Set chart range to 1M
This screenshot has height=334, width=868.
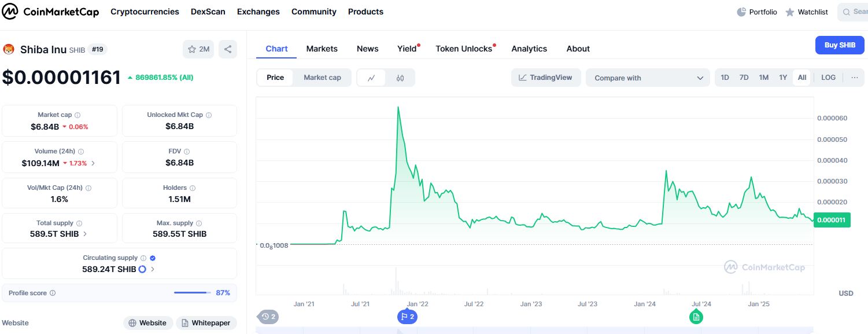tap(764, 78)
